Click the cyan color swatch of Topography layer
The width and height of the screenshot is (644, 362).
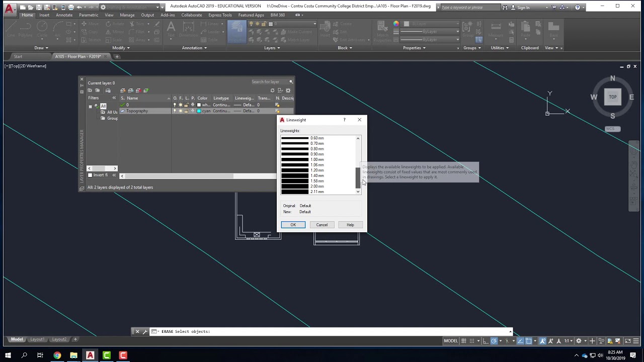(x=199, y=111)
